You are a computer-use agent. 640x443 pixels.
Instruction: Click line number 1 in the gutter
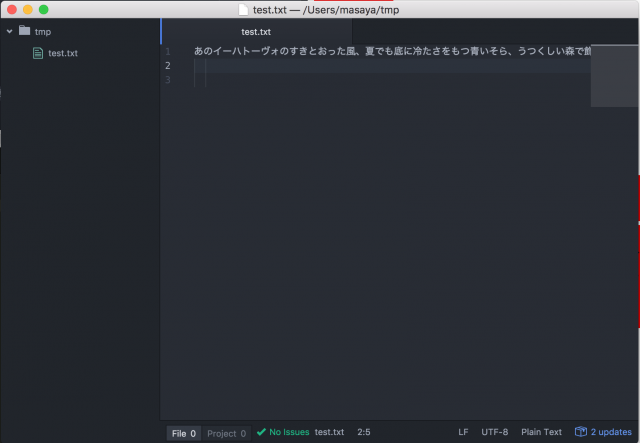(x=168, y=51)
